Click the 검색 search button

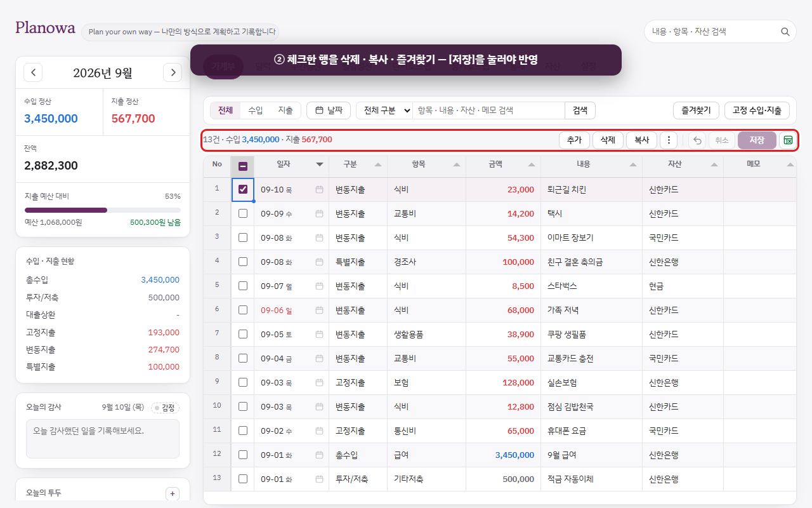pyautogui.click(x=580, y=110)
